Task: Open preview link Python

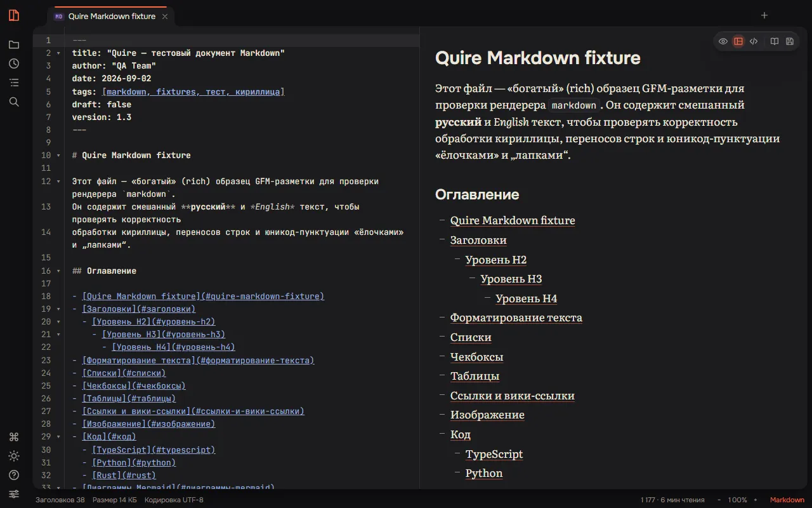Action: tap(484, 473)
